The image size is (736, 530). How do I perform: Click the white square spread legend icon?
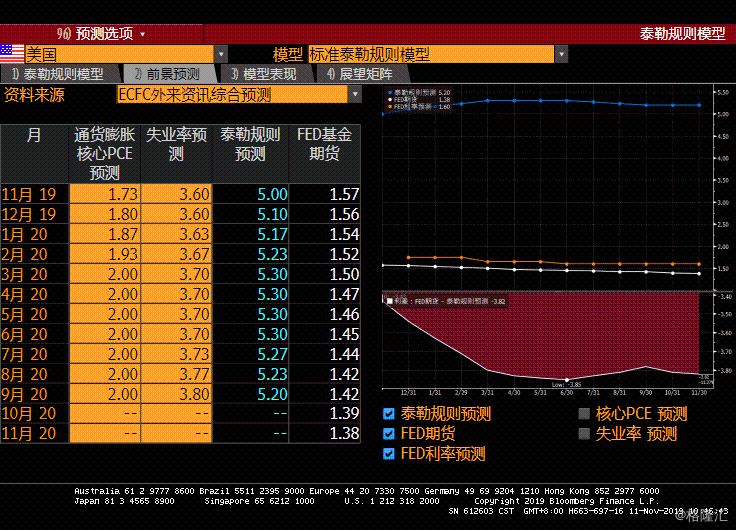click(389, 300)
